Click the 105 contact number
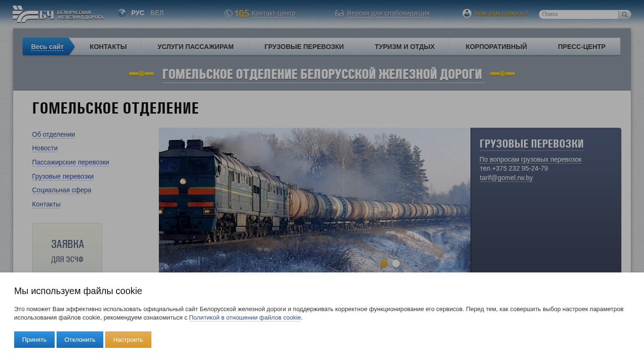The image size is (644, 362). tap(241, 14)
